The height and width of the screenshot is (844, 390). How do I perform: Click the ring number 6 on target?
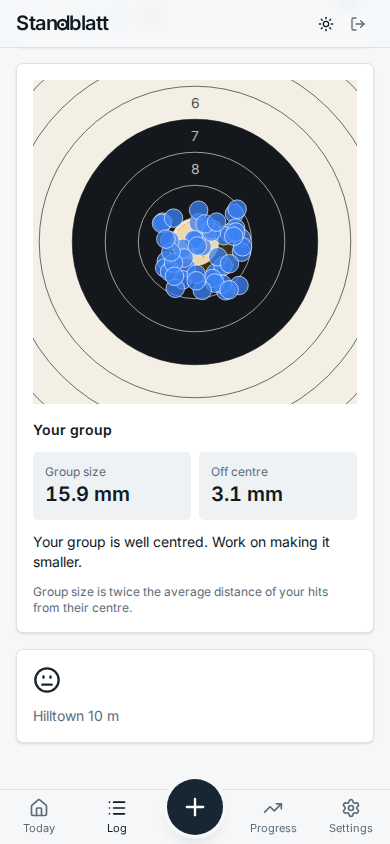195,103
